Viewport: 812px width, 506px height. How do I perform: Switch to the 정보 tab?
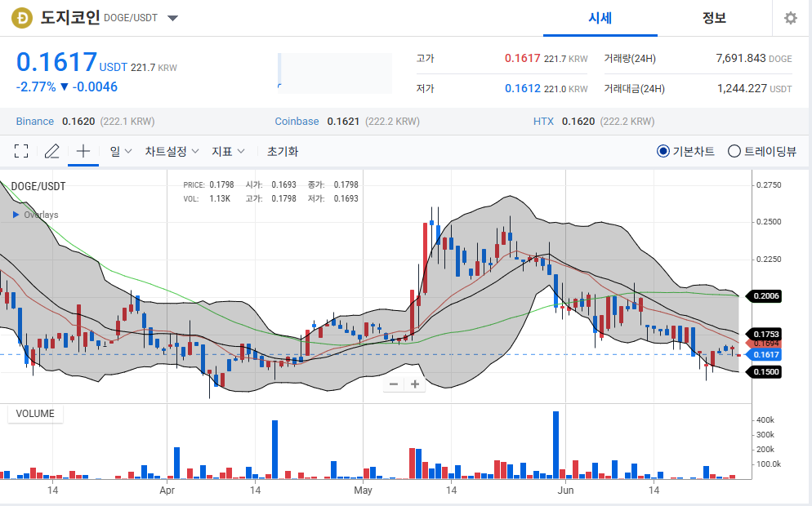tap(716, 18)
